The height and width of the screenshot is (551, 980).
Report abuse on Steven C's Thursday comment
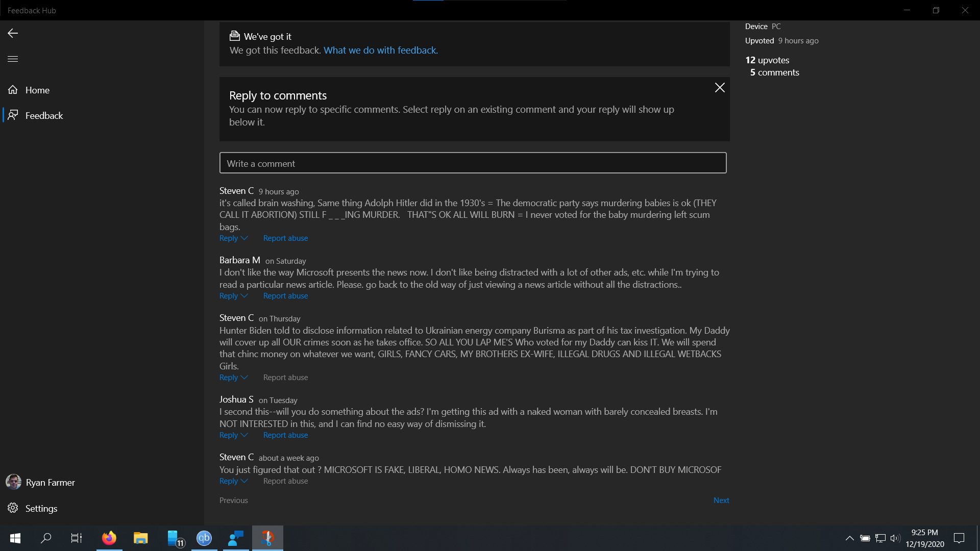(x=285, y=378)
